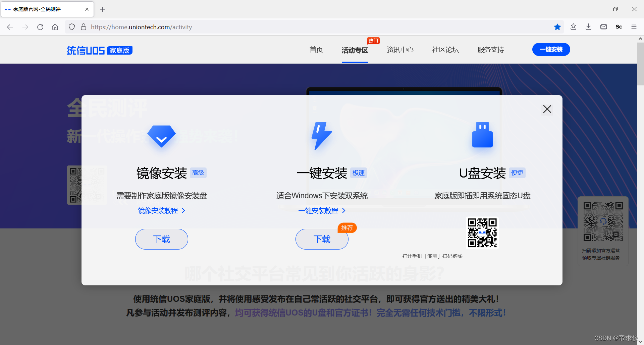Image resolution: width=644 pixels, height=345 pixels.
Task: Click the 一键安装 lightning icon
Action: tap(321, 136)
